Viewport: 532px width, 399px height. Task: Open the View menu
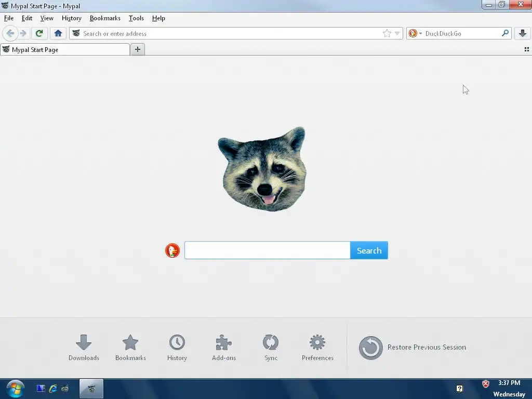(47, 18)
